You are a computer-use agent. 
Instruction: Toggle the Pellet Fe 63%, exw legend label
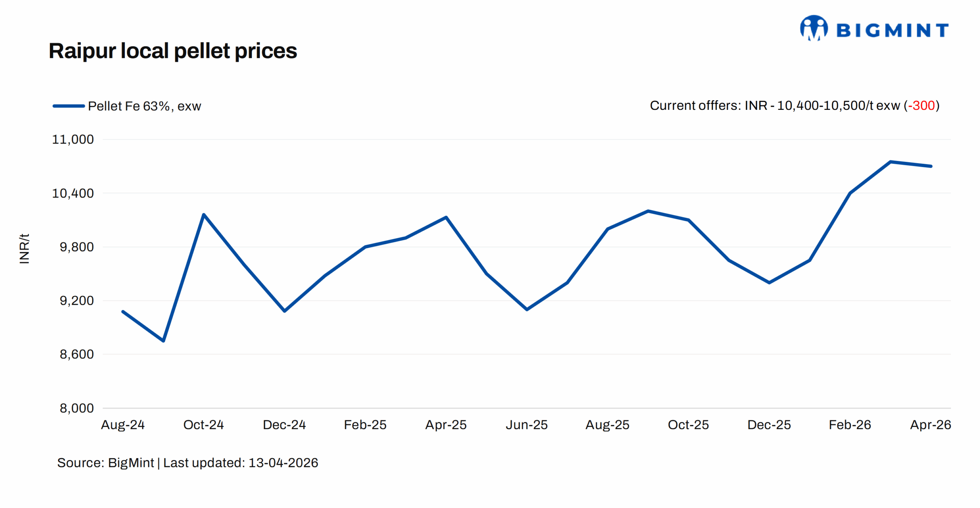[x=144, y=106]
